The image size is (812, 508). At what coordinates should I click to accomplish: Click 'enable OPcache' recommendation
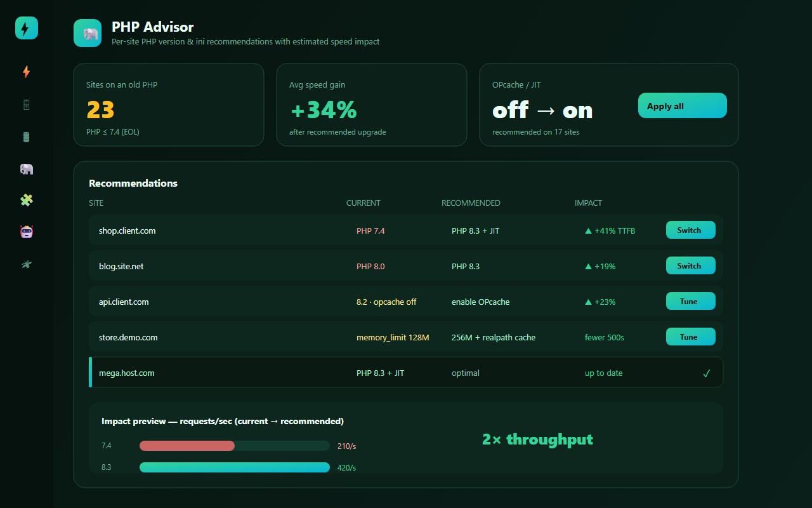pos(481,302)
